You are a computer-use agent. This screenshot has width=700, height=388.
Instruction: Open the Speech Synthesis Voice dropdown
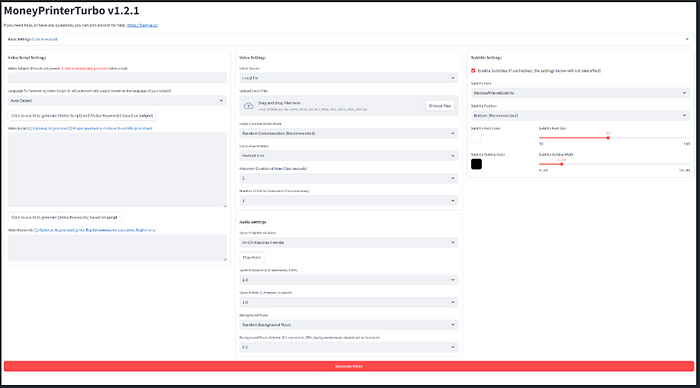[348, 242]
